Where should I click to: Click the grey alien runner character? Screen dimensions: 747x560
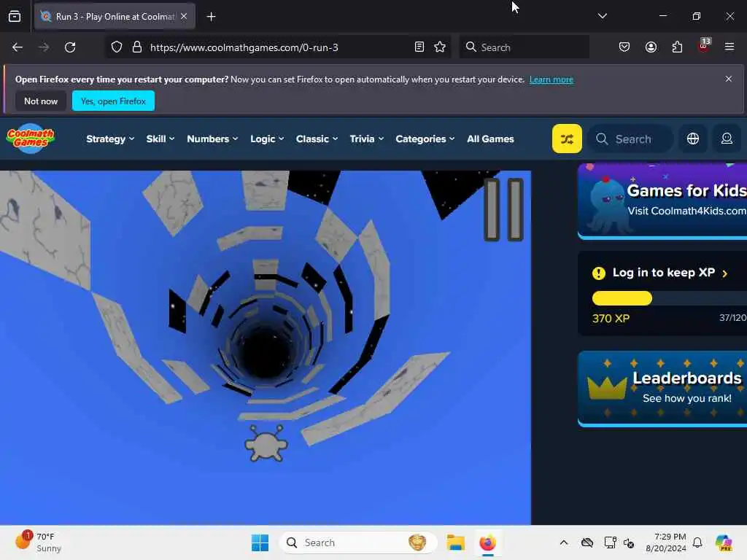click(x=266, y=444)
